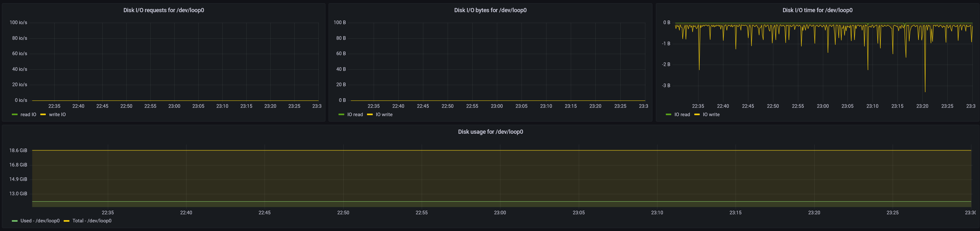Image resolution: width=980 pixels, height=231 pixels.
Task: Toggle IO read series in Disk I/O bytes legend
Action: 355,115
